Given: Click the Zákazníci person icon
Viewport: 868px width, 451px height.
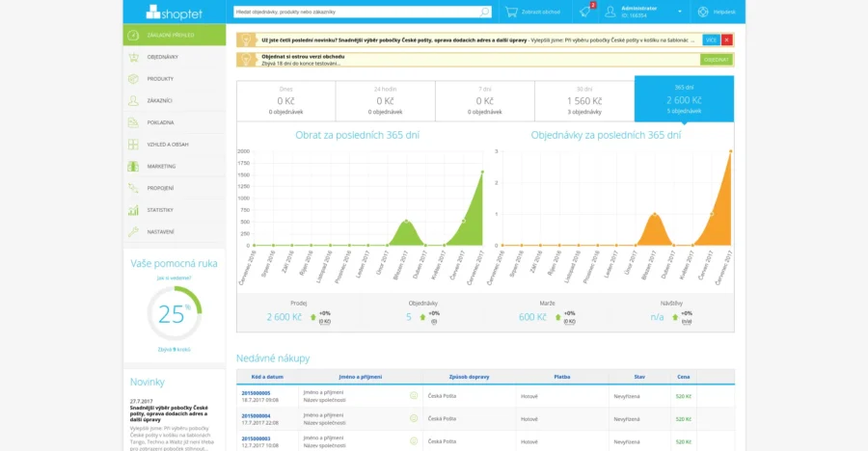Looking at the screenshot, I should pos(133,101).
